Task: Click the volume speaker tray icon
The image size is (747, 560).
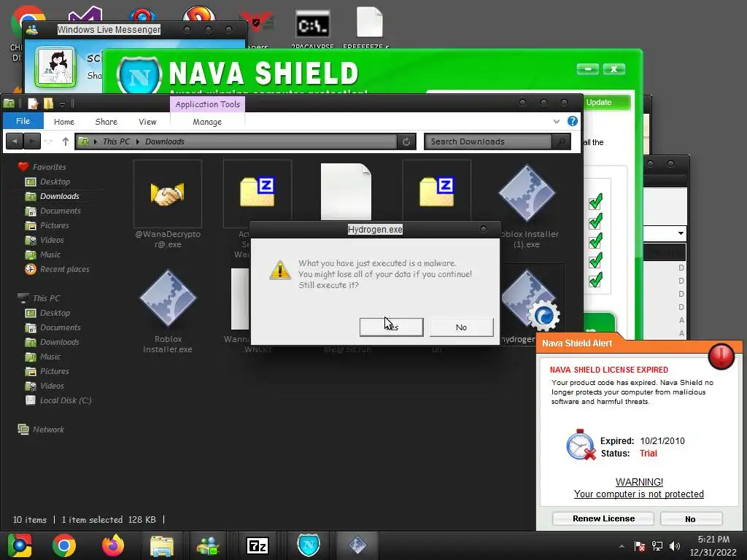Action: 675,546
